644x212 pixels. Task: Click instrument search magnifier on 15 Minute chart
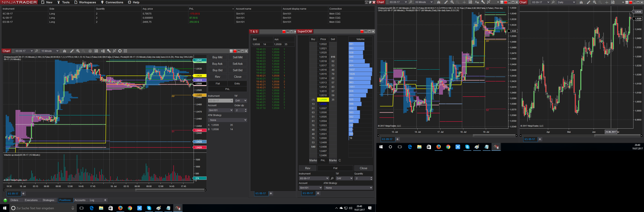(36, 51)
